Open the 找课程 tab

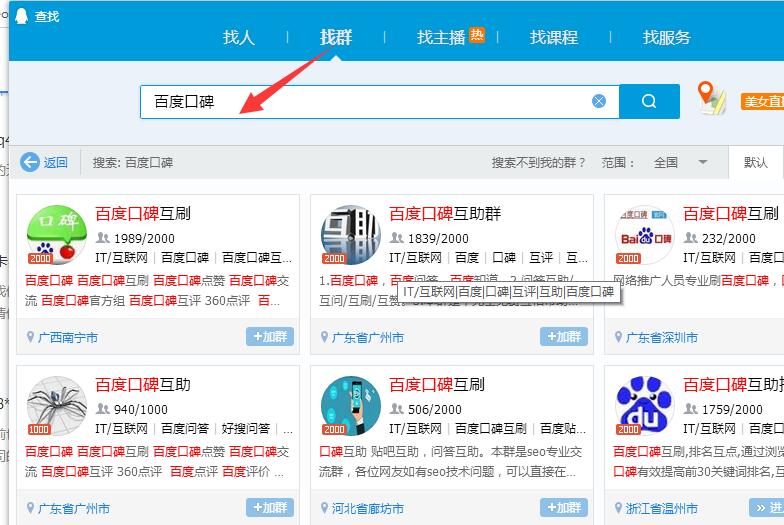[554, 37]
